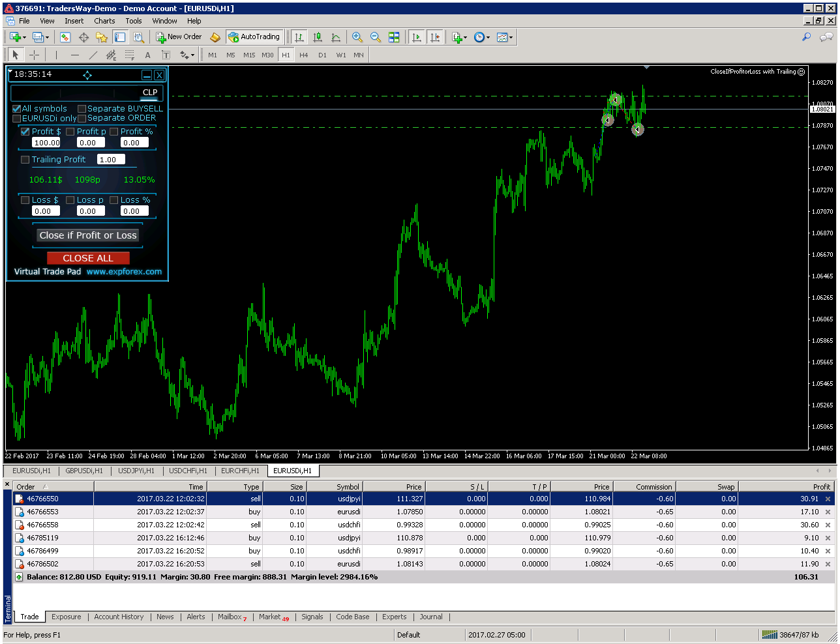840x644 pixels.
Task: Select the Text drawing tool
Action: pyautogui.click(x=148, y=55)
